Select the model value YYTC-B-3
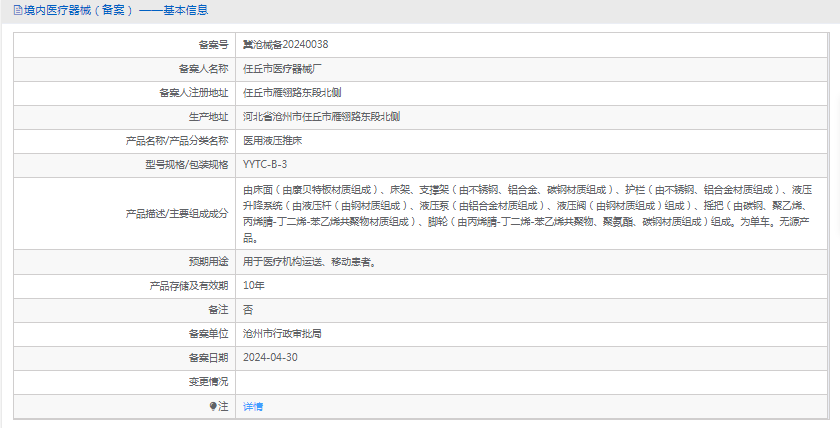The height and width of the screenshot is (428, 840). 265,164
